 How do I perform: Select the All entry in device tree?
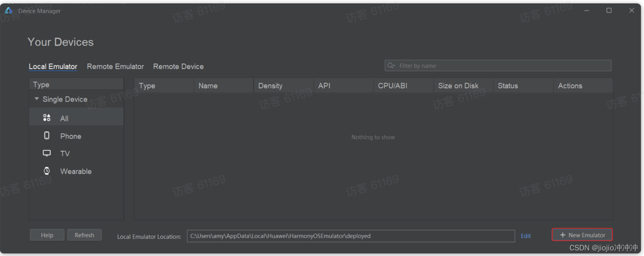click(x=76, y=118)
